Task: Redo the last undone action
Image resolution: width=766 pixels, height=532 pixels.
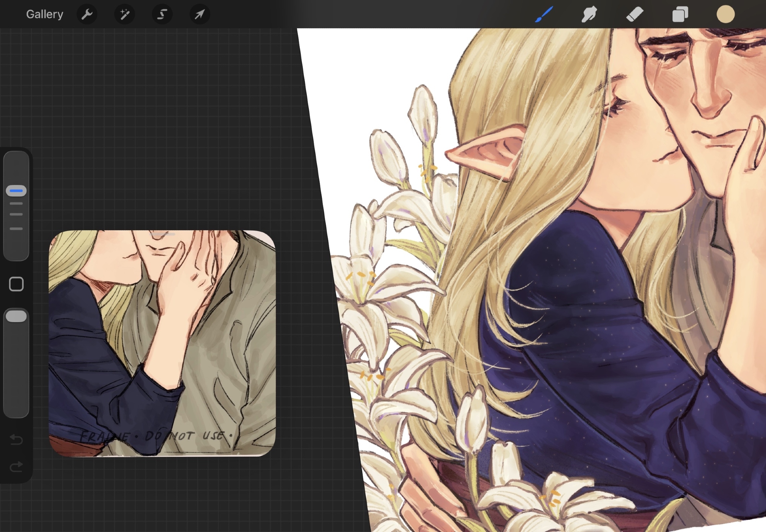Action: coord(16,467)
